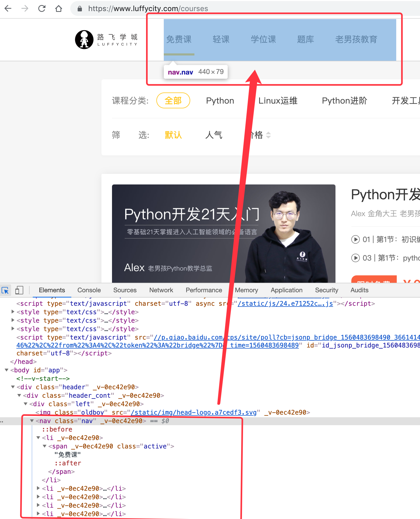This screenshot has height=519, width=420.
Task: Reload the page with refresh icon
Action: 42,8
